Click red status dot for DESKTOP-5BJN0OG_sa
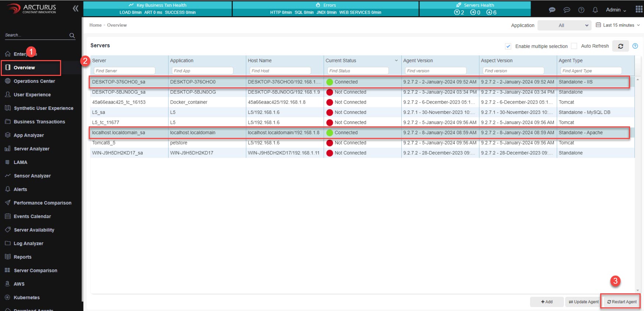This screenshot has height=311, width=644. 330,92
